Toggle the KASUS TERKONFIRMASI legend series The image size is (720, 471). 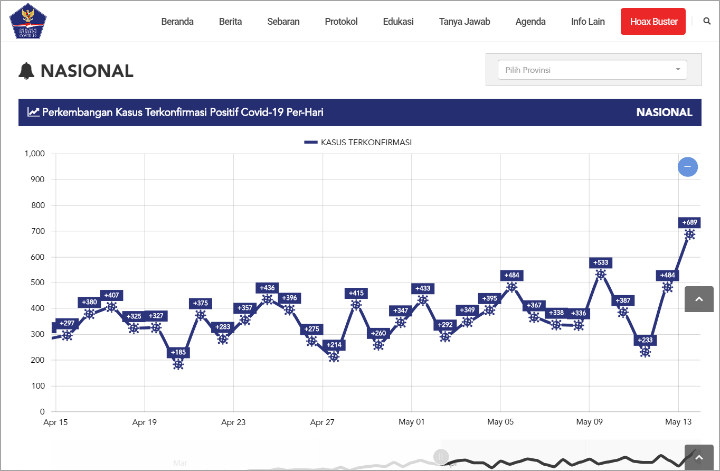coord(358,142)
